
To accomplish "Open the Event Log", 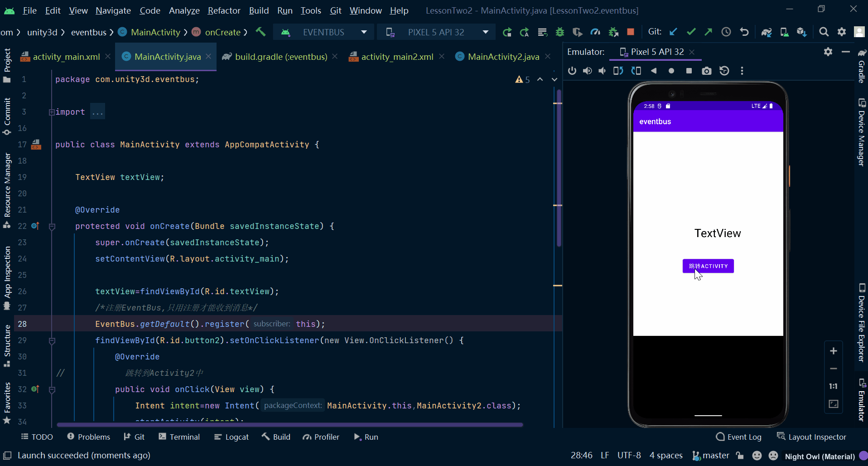I will click(x=738, y=437).
